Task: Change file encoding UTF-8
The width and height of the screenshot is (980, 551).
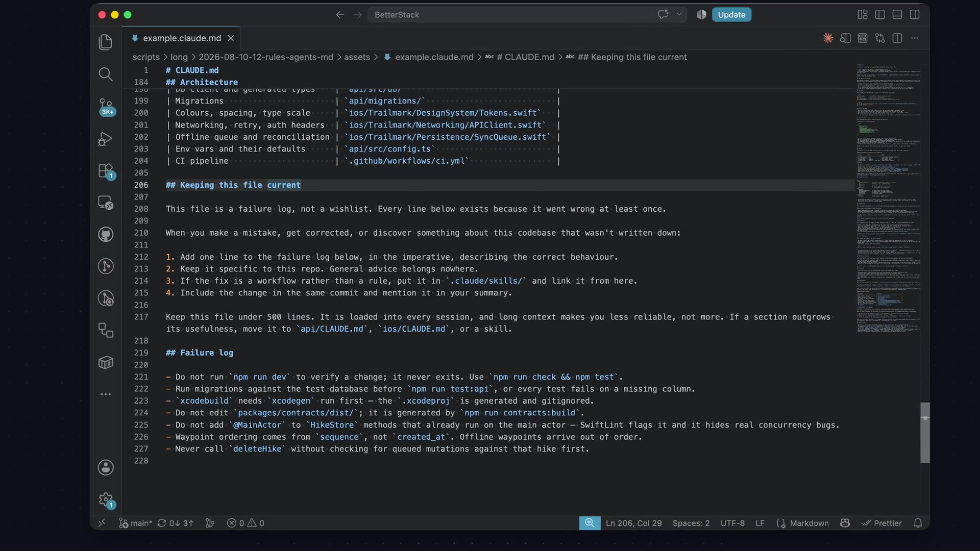Action: 732,523
